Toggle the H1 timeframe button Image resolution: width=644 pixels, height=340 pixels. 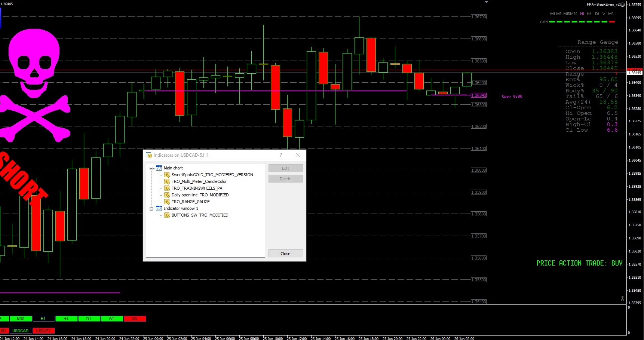pos(43,319)
